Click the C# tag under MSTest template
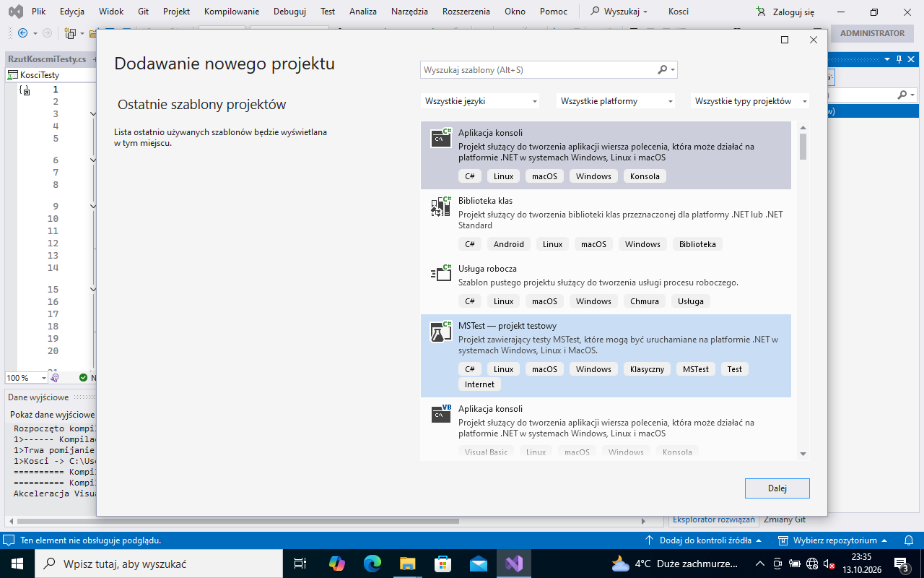The height and width of the screenshot is (578, 924). [x=469, y=369]
